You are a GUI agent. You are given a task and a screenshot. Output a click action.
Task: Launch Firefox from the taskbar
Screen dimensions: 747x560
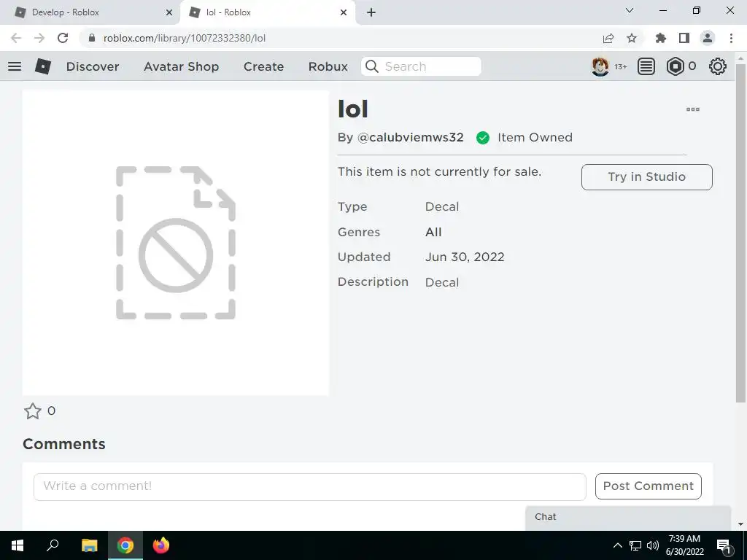click(x=161, y=545)
